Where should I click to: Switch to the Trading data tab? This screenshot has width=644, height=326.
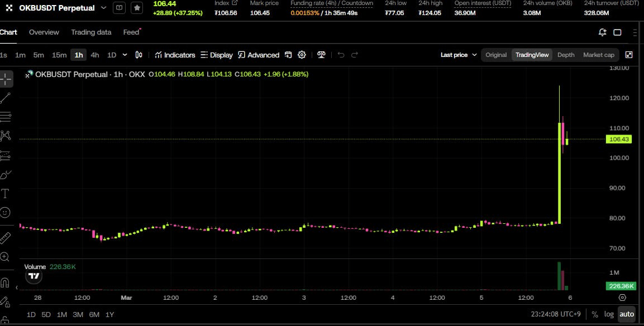point(91,32)
